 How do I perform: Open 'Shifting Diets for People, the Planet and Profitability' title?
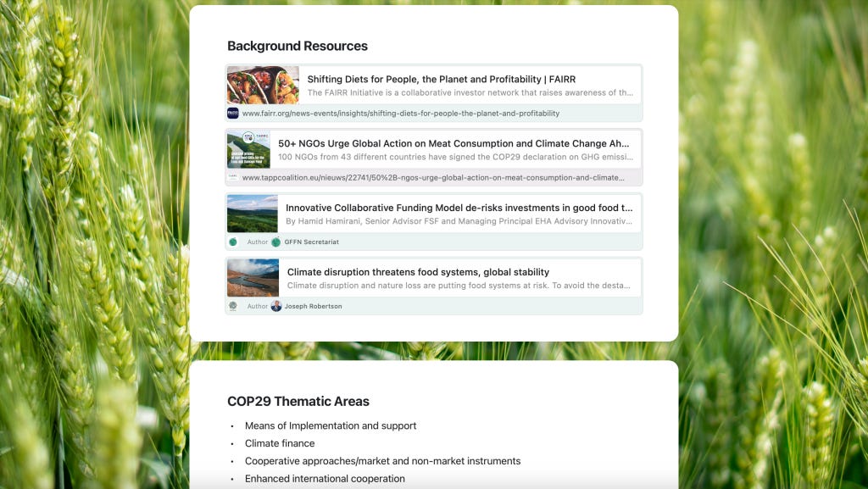tap(441, 79)
